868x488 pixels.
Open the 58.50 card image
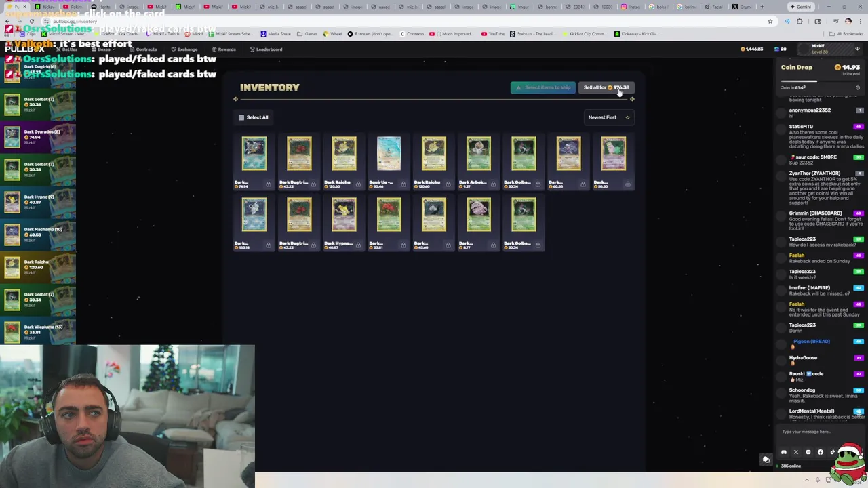point(613,153)
